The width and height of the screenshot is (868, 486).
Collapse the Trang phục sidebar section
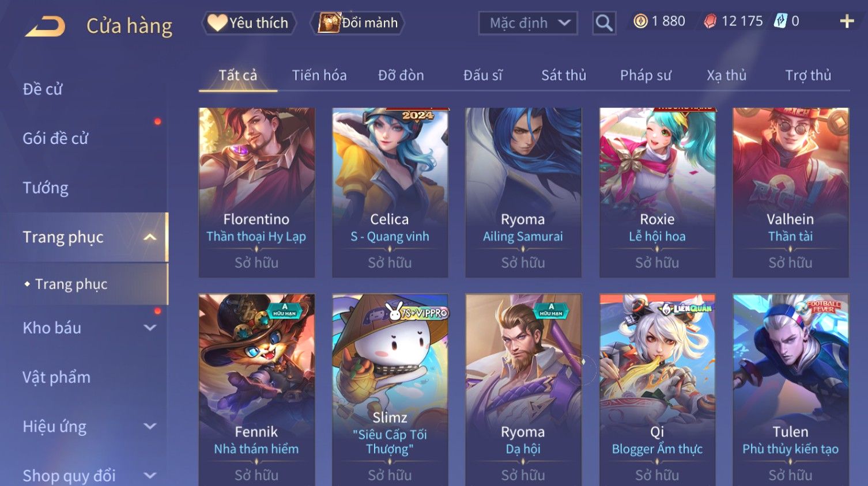(x=150, y=237)
